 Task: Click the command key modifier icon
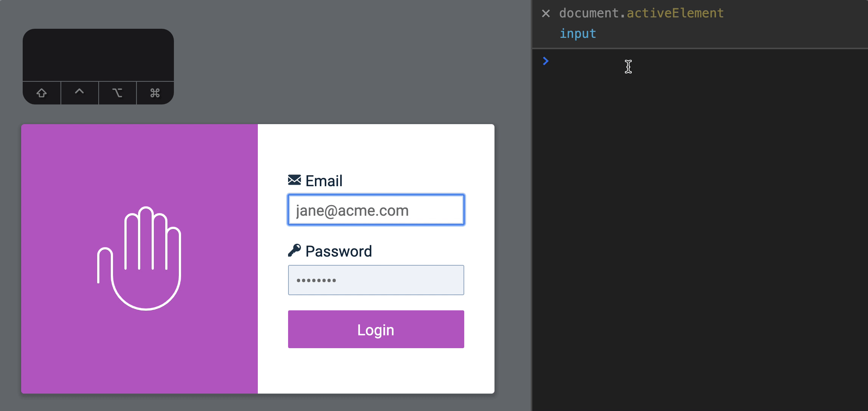pos(155,93)
